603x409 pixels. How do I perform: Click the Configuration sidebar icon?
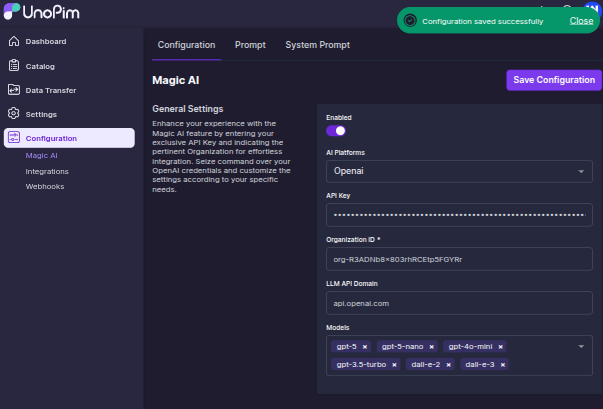point(14,138)
